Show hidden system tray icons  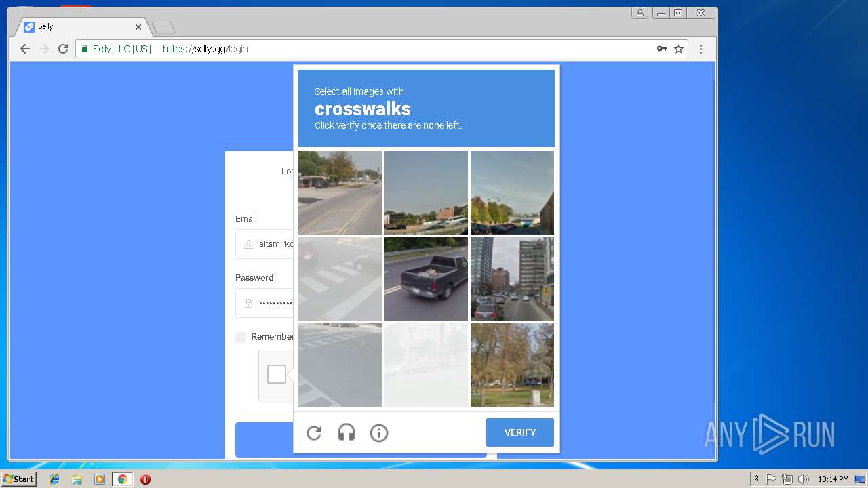pyautogui.click(x=756, y=479)
